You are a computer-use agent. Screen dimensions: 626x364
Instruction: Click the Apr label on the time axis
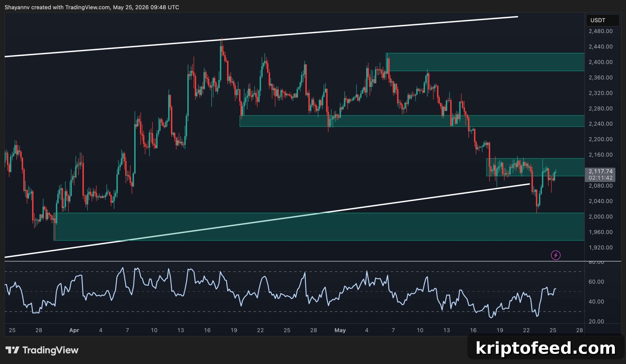pyautogui.click(x=74, y=330)
